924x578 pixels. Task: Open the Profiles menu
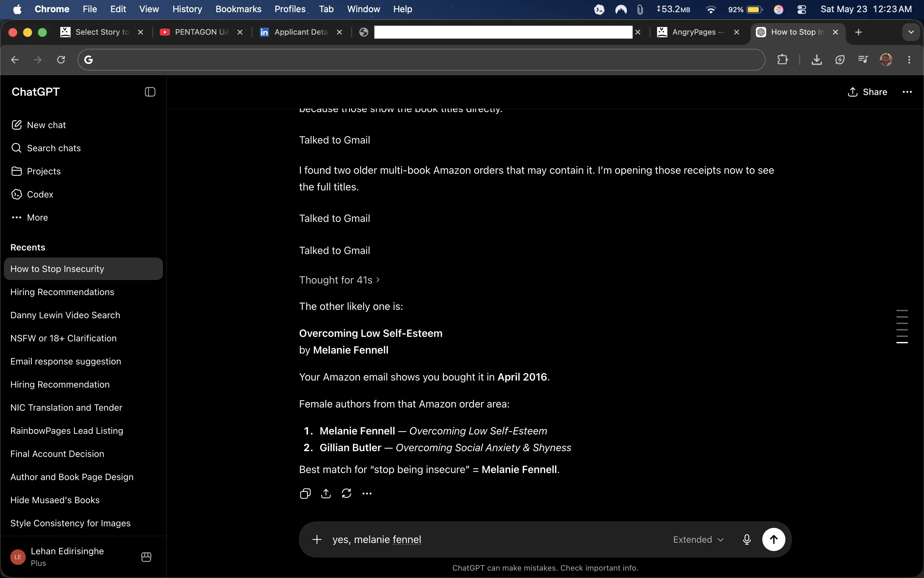click(290, 9)
